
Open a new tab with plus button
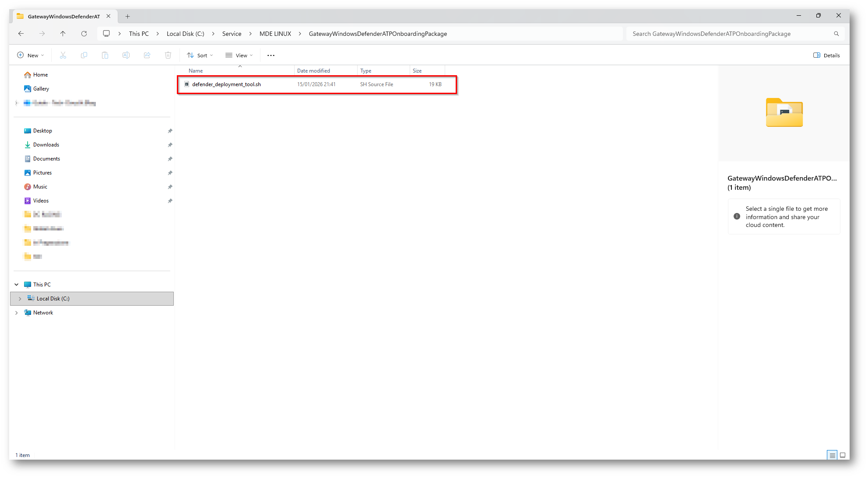click(x=128, y=16)
